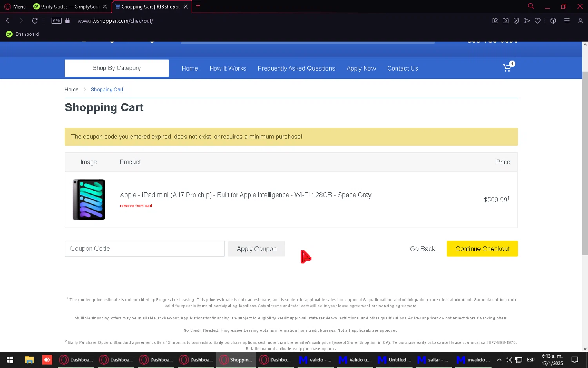The width and height of the screenshot is (588, 368).
Task: Open the Windows notification center
Action: pos(575,360)
